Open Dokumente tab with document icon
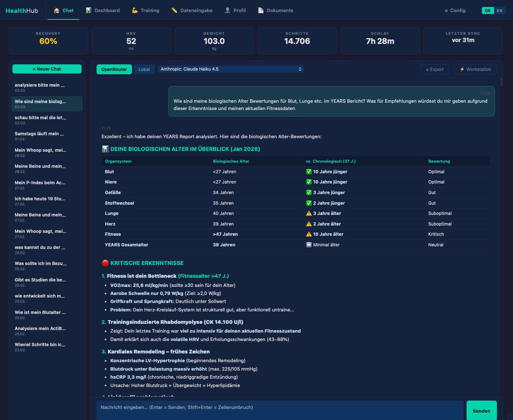Image resolution: width=513 pixels, height=420 pixels. coord(276,11)
